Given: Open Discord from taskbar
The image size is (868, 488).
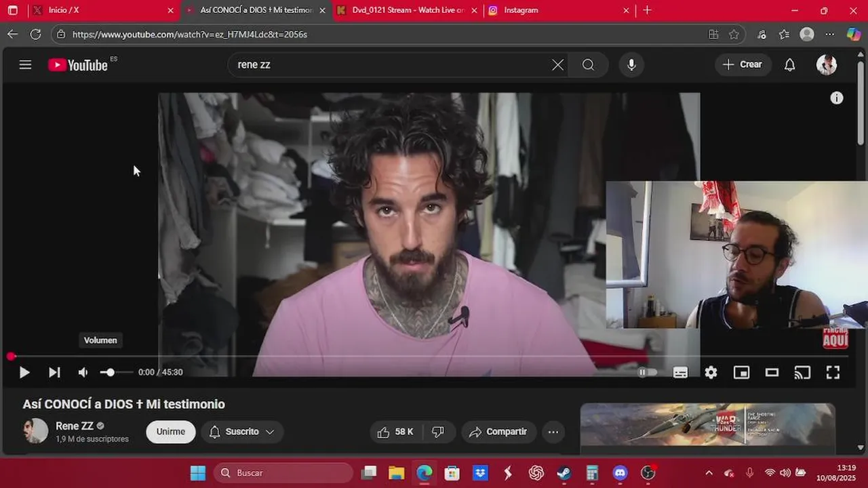Looking at the screenshot, I should (x=620, y=472).
